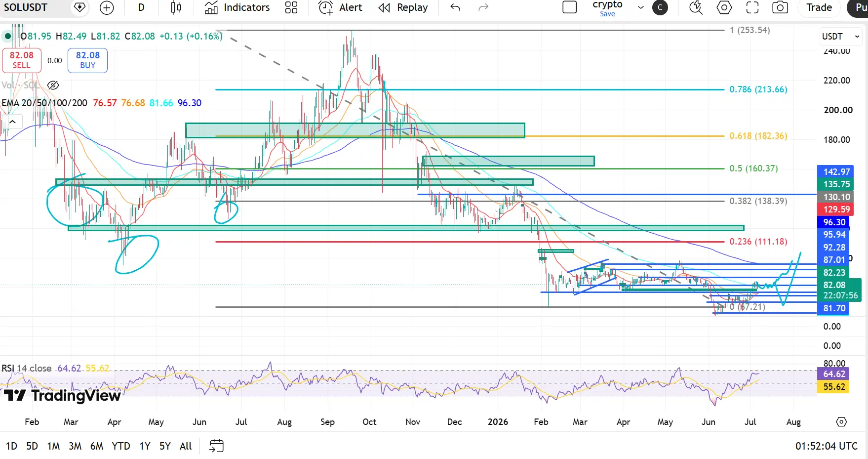
Task: Expand the USDT currency dropdown
Action: coord(841,37)
